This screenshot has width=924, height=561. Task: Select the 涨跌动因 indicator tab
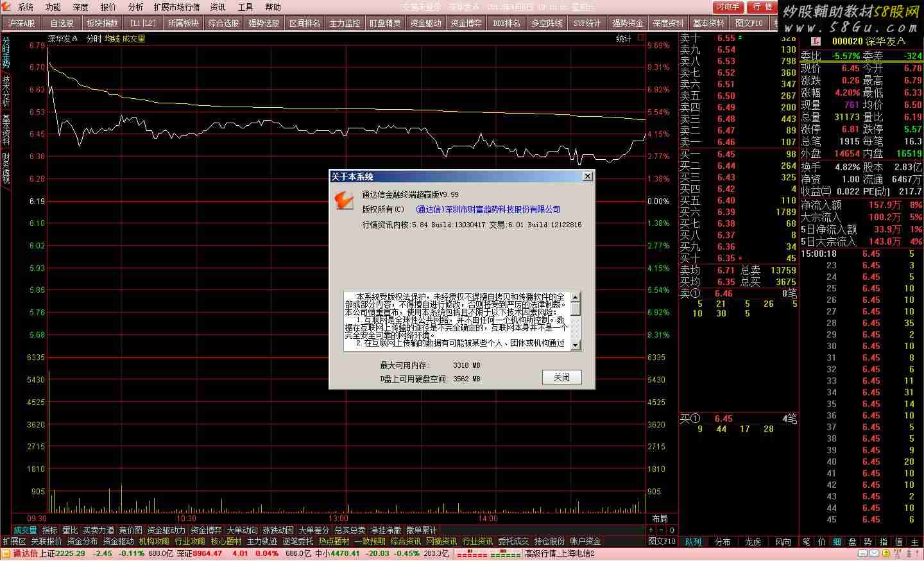[x=278, y=530]
